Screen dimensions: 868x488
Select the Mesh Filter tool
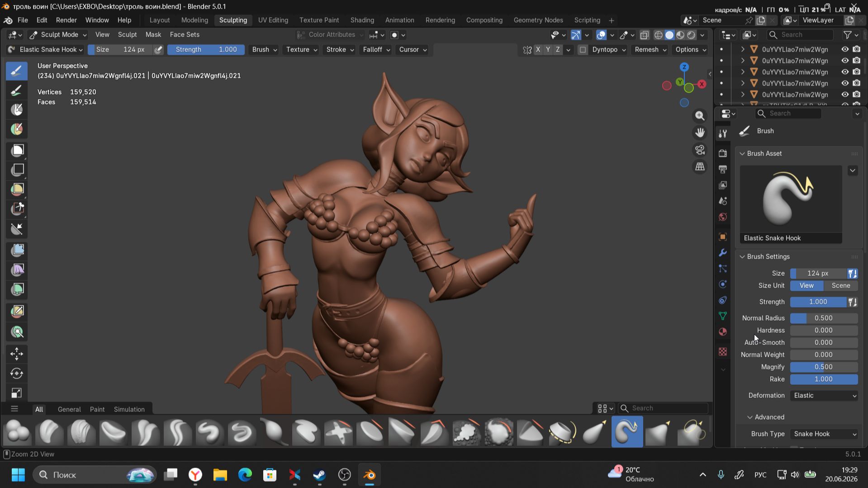17,250
